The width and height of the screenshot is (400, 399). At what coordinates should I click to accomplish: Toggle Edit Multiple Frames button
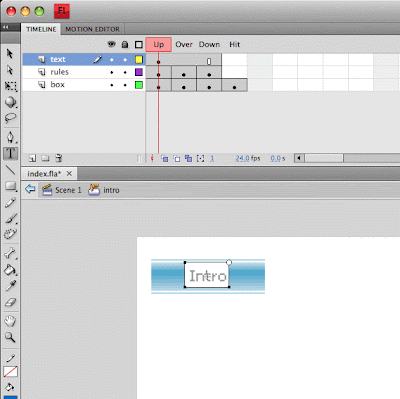coord(188,159)
